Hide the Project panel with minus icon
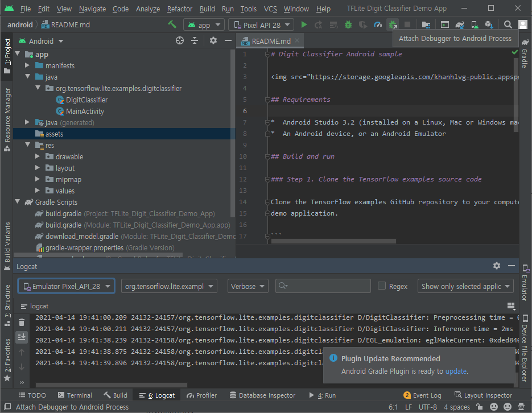This screenshot has width=532, height=413. [228, 41]
